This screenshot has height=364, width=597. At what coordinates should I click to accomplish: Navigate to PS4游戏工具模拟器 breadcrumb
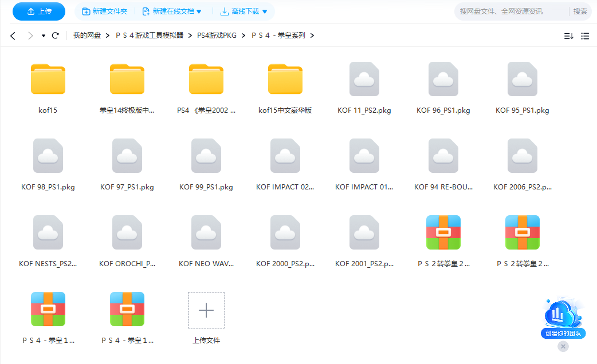[150, 35]
